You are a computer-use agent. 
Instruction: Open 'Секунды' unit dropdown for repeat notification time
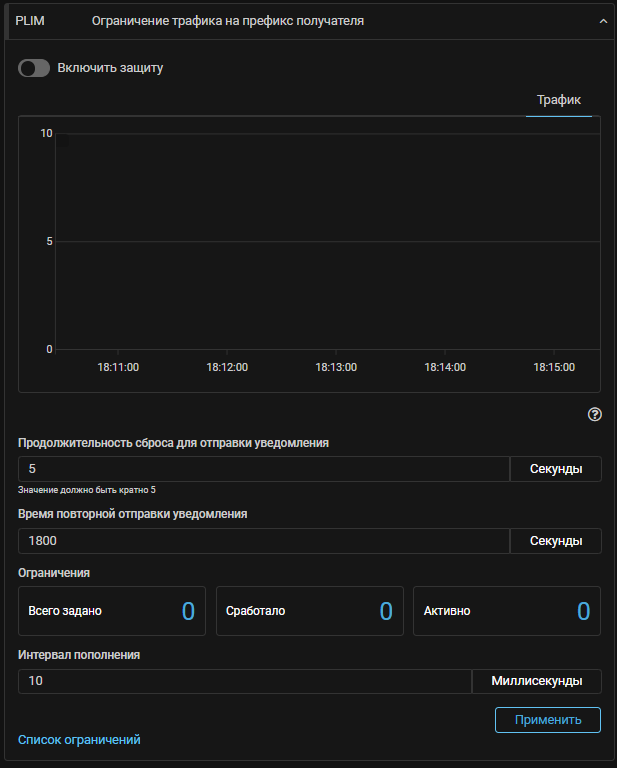click(x=556, y=540)
